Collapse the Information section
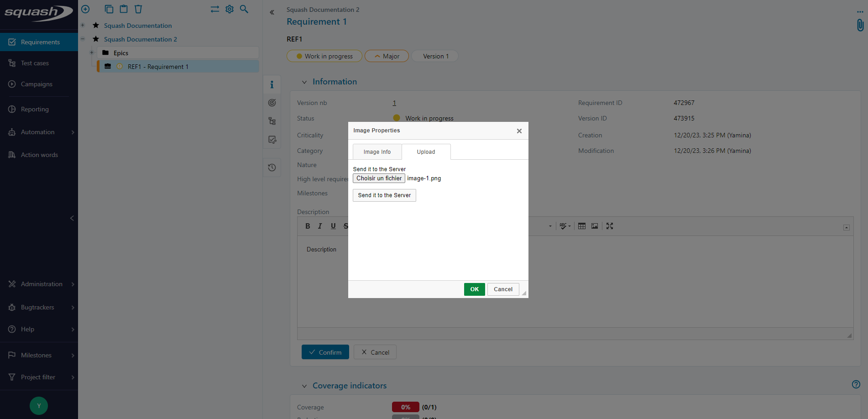Viewport: 868px width, 419px height. tap(304, 82)
